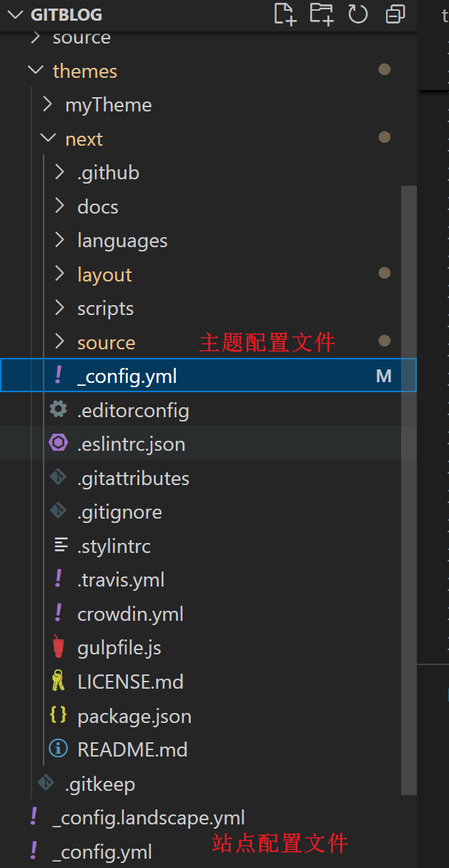Click the README.md info icon
Screen dimensions: 449x868
[x=58, y=749]
